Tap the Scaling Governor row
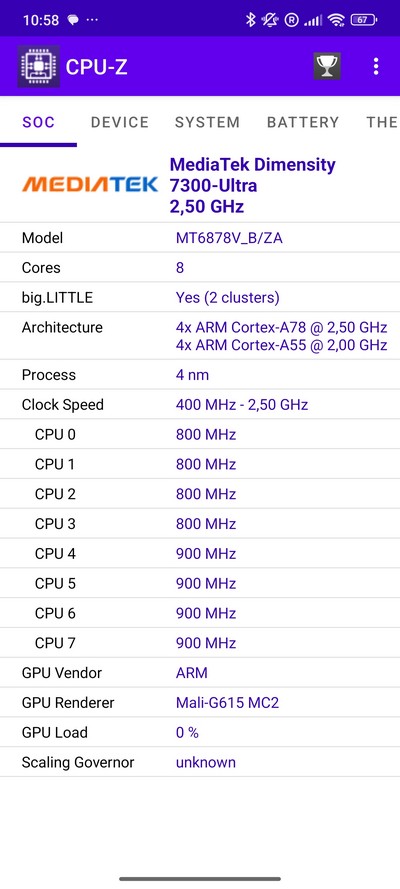This screenshot has width=400, height=889. click(x=200, y=762)
